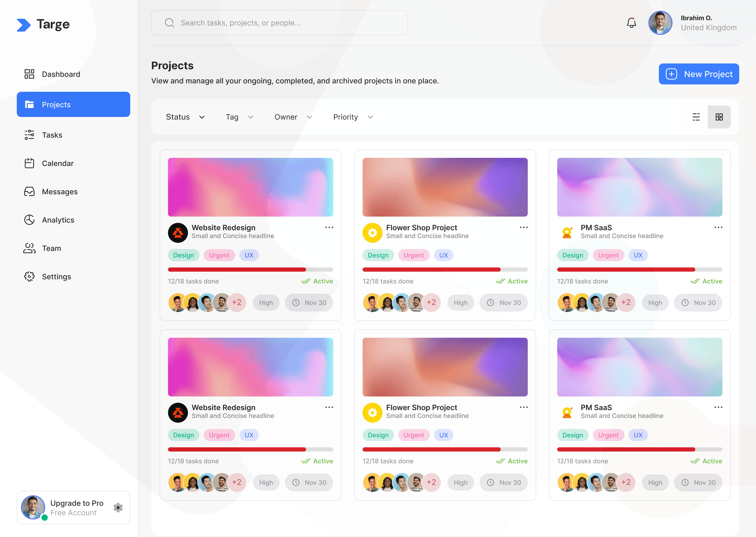Screen dimensions: 756x537
Task: Open the Owner filter dropdown
Action: (293, 117)
